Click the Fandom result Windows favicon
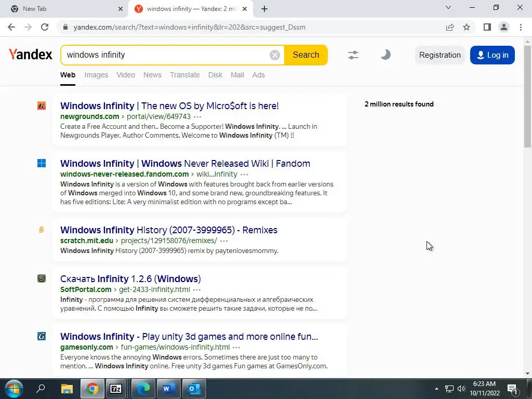This screenshot has width=532, height=399. [42, 163]
